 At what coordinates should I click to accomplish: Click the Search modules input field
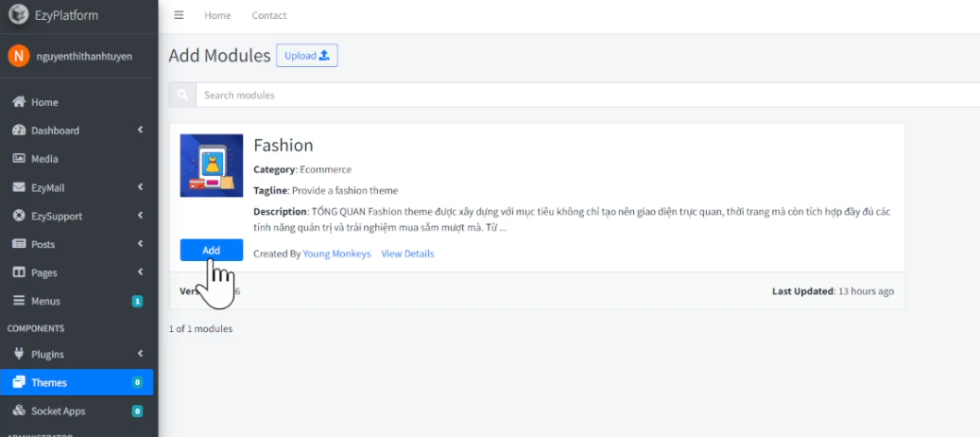coord(586,95)
